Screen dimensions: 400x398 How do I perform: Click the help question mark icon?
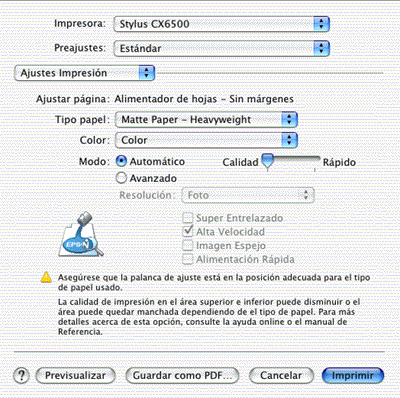click(x=21, y=375)
